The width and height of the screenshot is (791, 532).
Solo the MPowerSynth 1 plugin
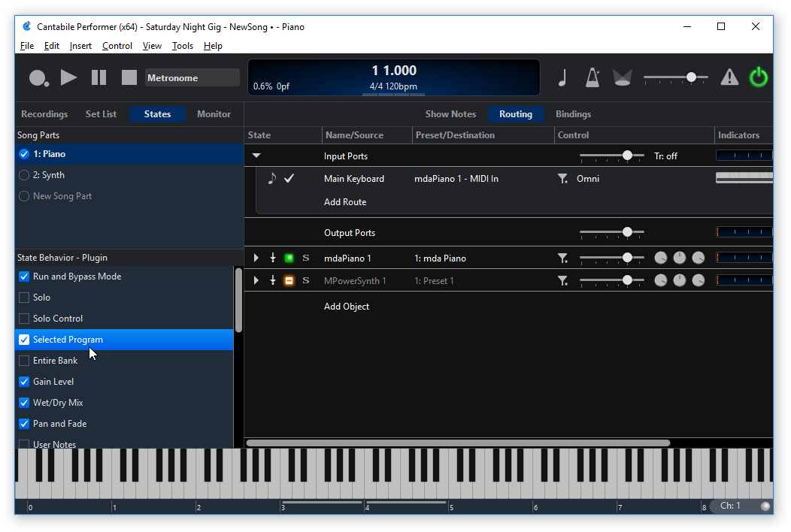(x=306, y=280)
